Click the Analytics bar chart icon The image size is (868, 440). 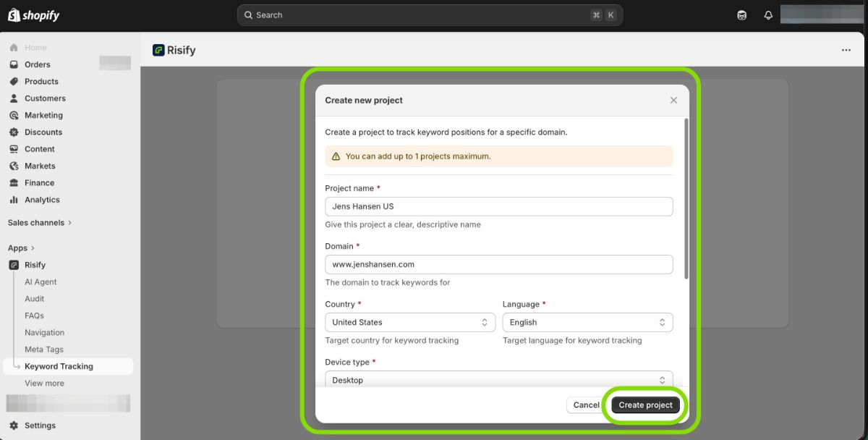[x=14, y=200]
